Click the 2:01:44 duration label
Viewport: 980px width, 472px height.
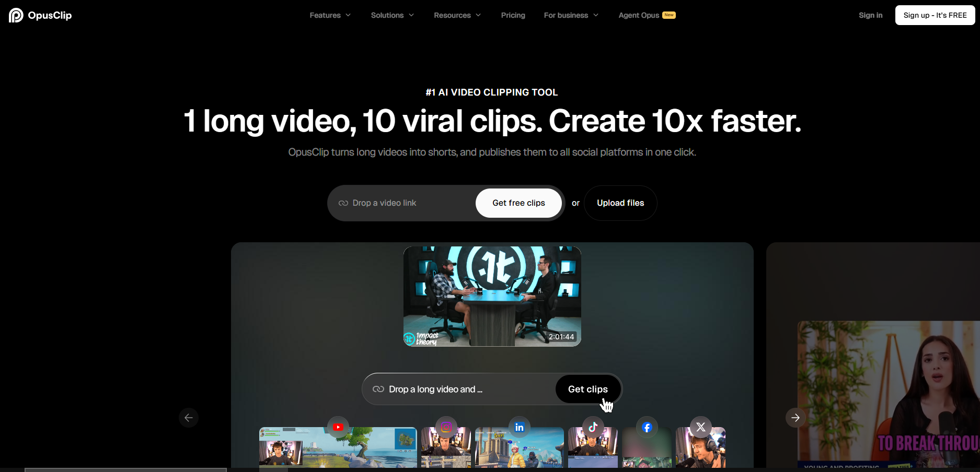point(561,337)
